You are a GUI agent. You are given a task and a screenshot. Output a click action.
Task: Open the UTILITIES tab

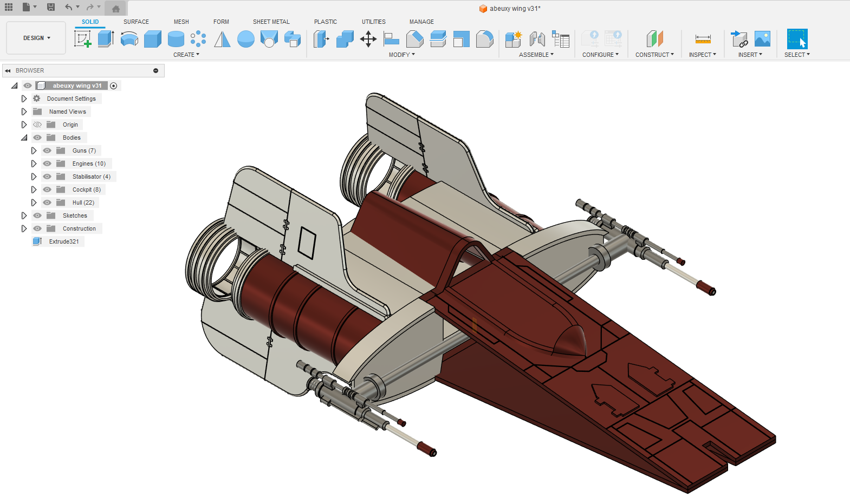[x=374, y=22]
